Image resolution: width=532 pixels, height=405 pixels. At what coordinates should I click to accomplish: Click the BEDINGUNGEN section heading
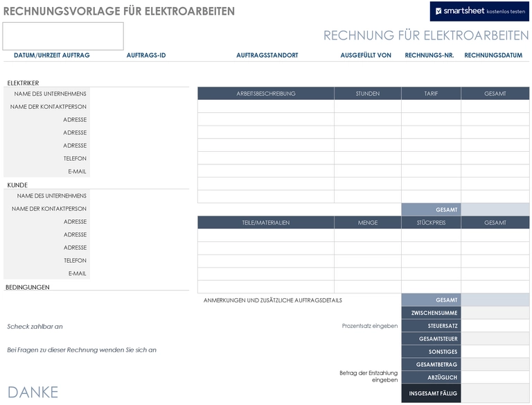click(28, 287)
